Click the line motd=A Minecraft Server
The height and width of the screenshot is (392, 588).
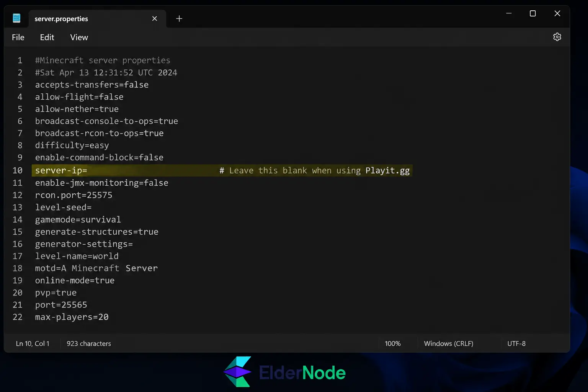(96, 268)
